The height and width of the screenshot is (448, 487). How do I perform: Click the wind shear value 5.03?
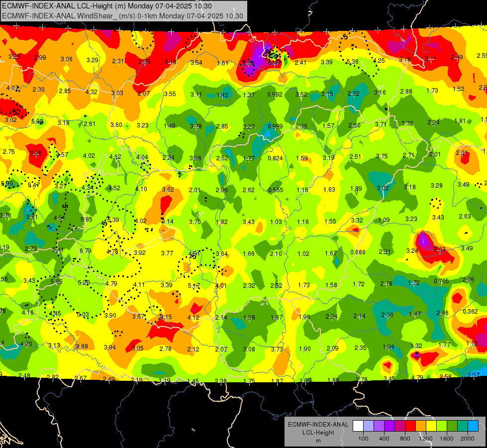[83, 314]
